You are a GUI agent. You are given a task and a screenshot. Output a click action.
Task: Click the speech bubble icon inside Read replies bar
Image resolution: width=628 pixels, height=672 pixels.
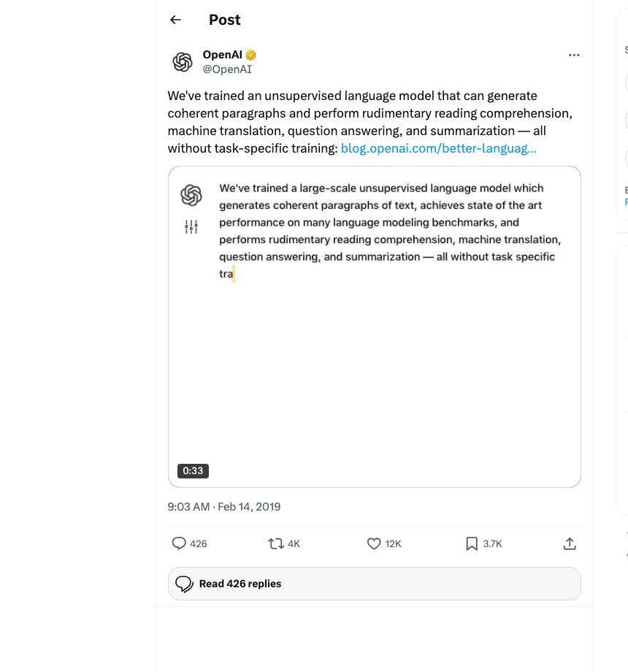coord(183,583)
